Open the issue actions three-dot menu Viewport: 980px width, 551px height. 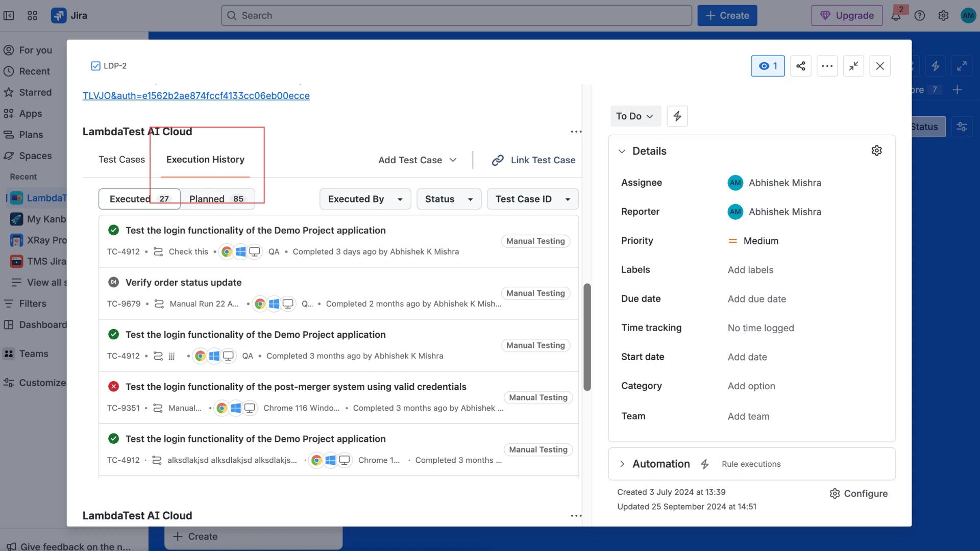[x=827, y=66]
